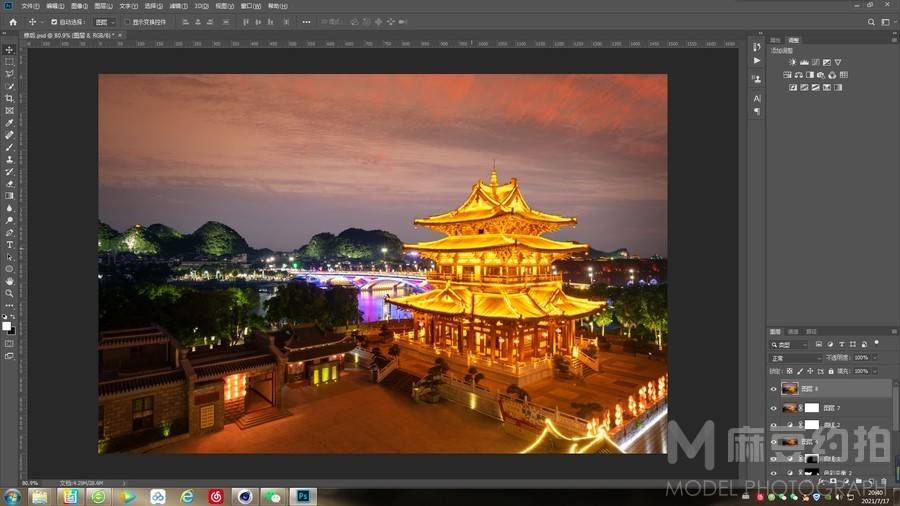
Task: Toggle the Auto-Select checkbox
Action: pos(54,22)
